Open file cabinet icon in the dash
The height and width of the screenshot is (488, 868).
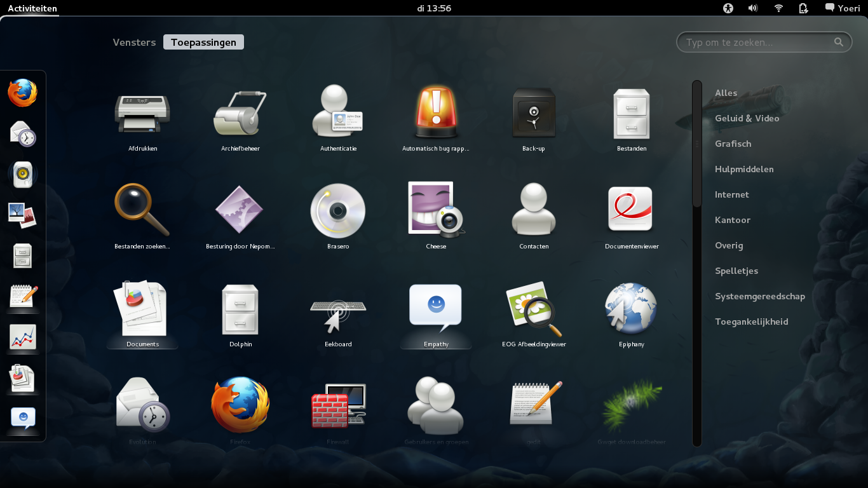tap(23, 255)
